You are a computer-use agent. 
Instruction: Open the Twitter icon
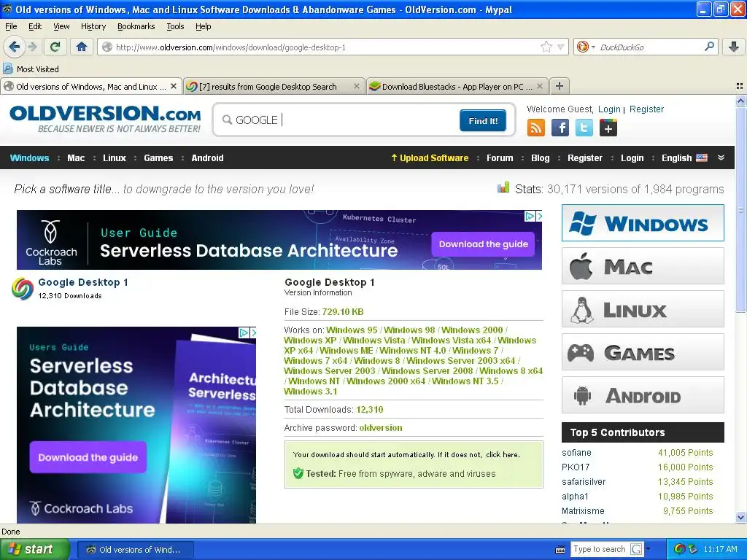(x=584, y=128)
